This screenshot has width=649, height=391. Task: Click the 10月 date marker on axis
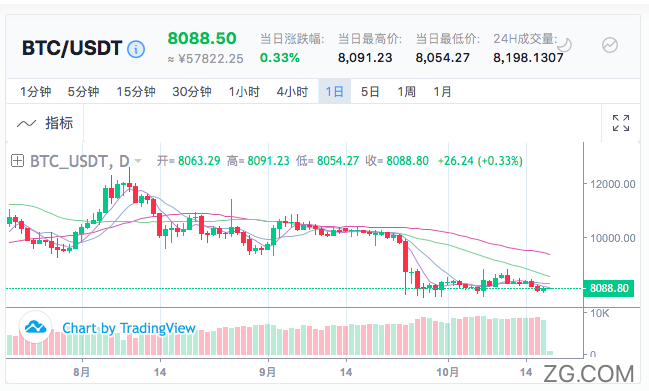coord(448,372)
